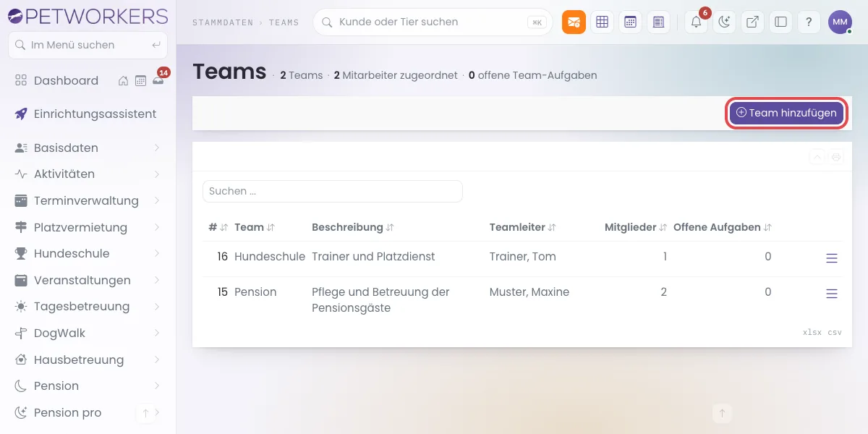The width and height of the screenshot is (868, 434).
Task: Expand the Tagesbetreuung menu chevron
Action: click(x=157, y=307)
